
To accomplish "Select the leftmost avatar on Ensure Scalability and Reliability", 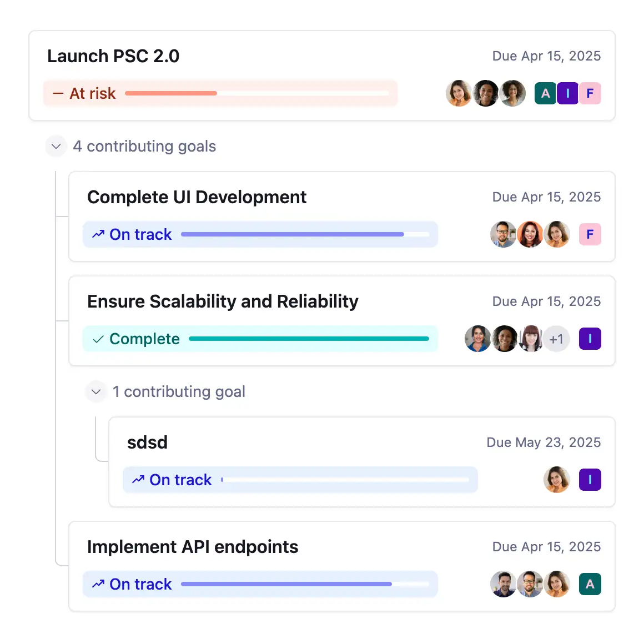I will (477, 339).
